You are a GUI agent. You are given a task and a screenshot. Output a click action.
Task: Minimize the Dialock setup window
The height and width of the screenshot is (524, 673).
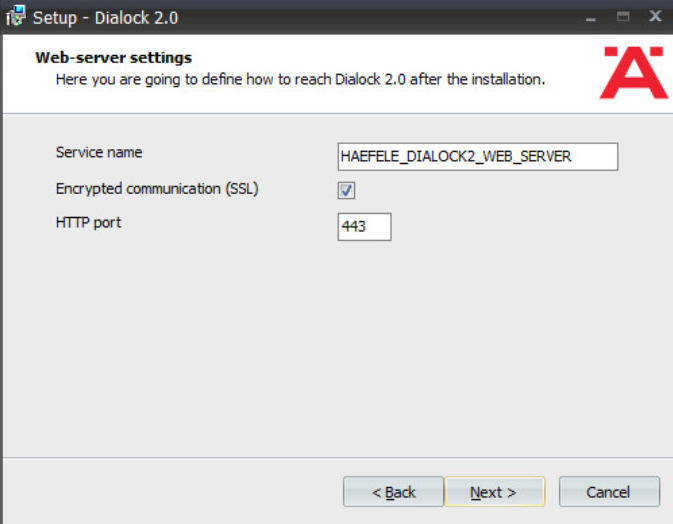[591, 18]
